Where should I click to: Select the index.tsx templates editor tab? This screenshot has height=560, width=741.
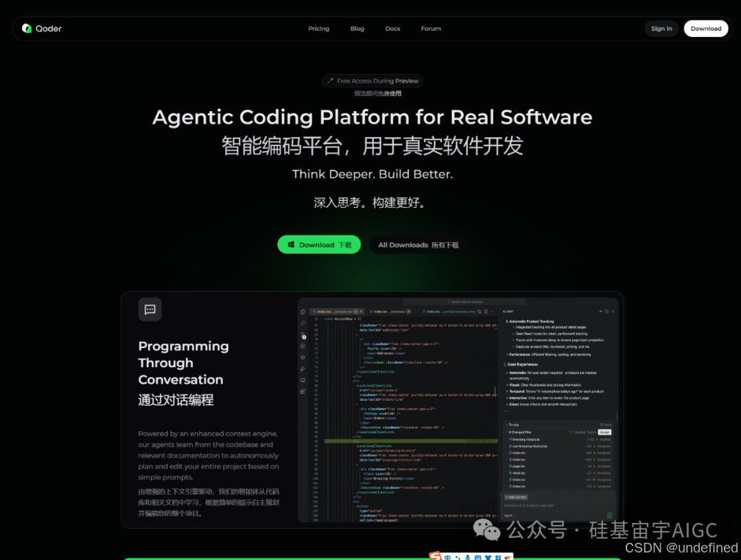point(390,312)
